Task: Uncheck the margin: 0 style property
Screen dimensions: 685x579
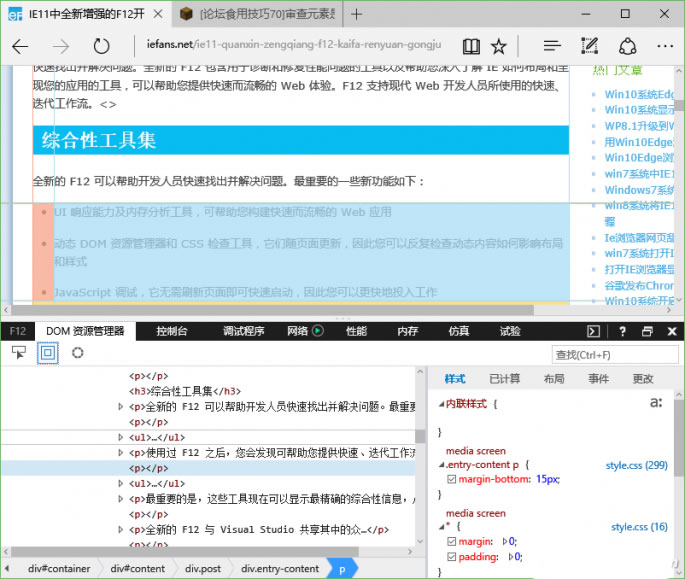Action: [452, 541]
